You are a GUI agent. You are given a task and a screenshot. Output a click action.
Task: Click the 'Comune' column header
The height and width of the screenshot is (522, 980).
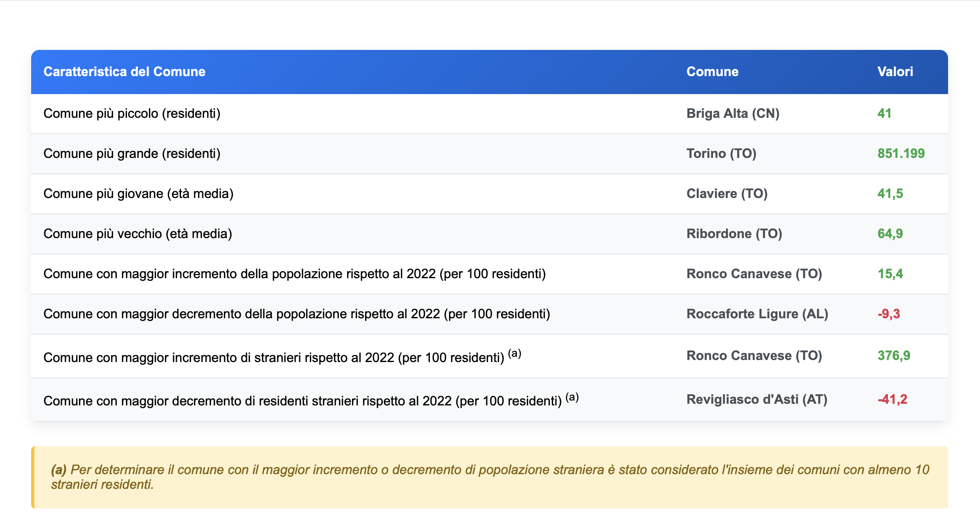[x=712, y=72]
